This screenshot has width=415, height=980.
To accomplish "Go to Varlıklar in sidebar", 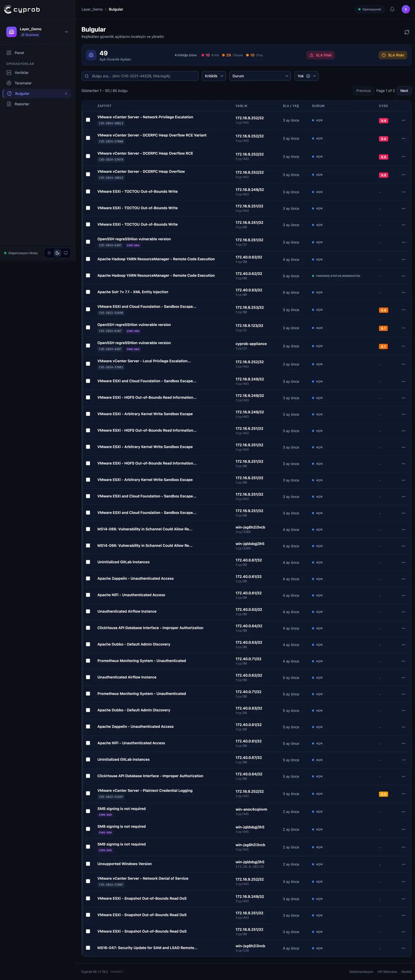I will tap(37, 73).
